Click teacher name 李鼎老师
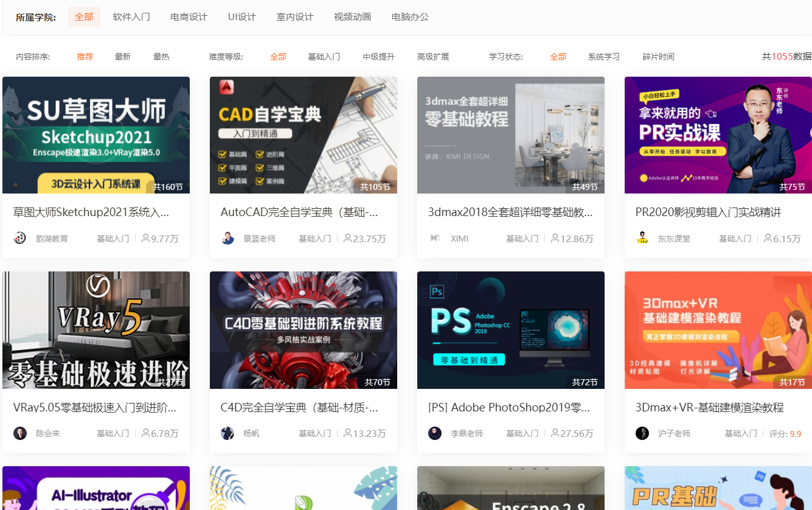This screenshot has height=510, width=812. [x=467, y=434]
